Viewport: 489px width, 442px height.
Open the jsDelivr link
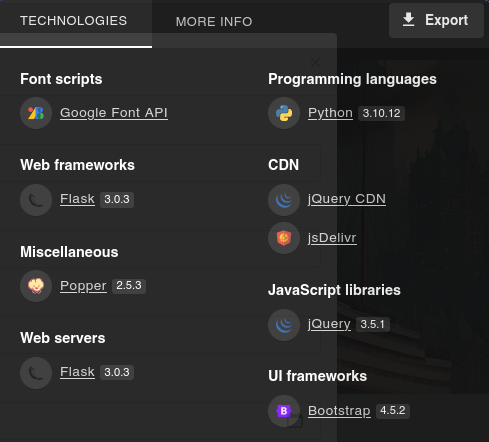(x=332, y=238)
